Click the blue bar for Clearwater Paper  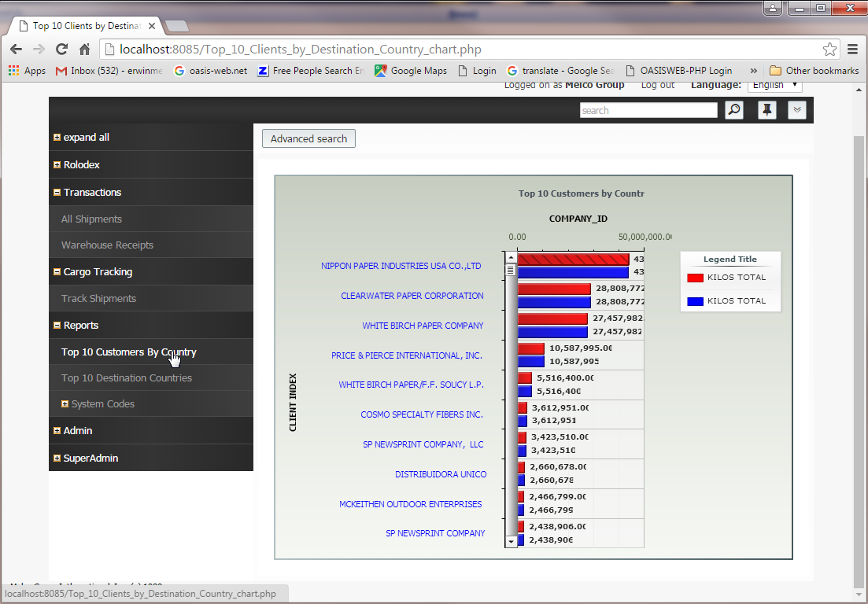coord(555,303)
